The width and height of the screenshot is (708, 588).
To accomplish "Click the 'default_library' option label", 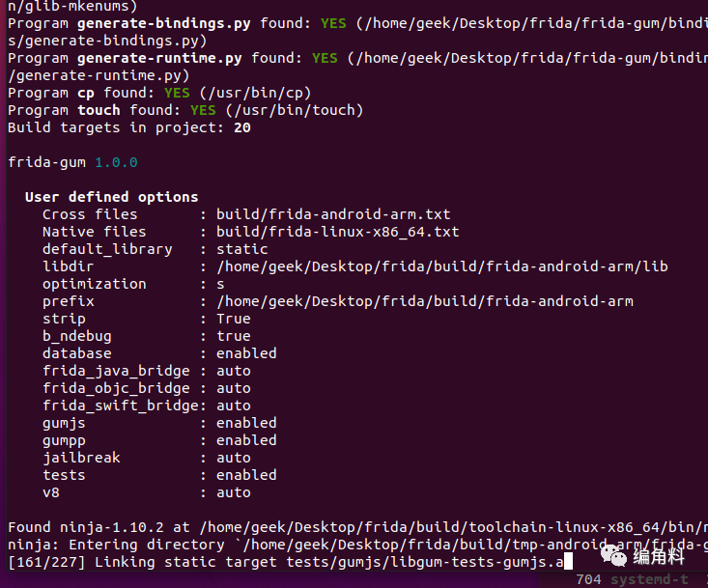I will 107,249.
